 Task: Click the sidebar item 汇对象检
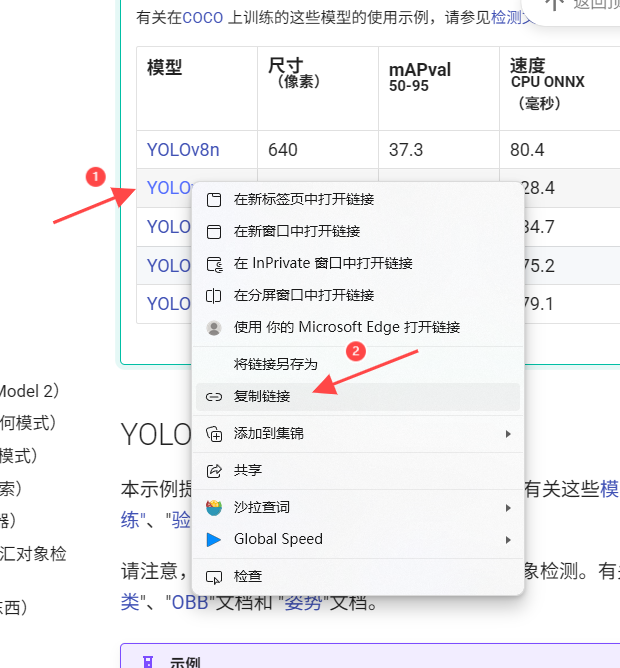[33, 554]
